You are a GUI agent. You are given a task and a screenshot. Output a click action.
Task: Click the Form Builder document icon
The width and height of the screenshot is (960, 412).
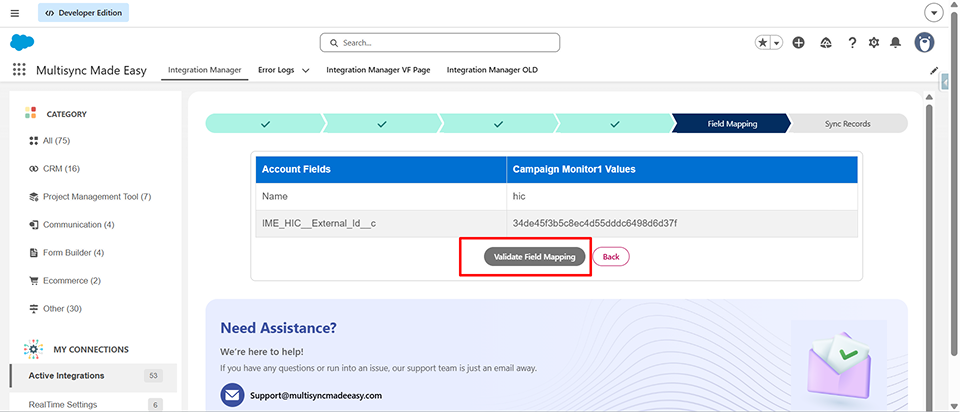click(x=34, y=252)
